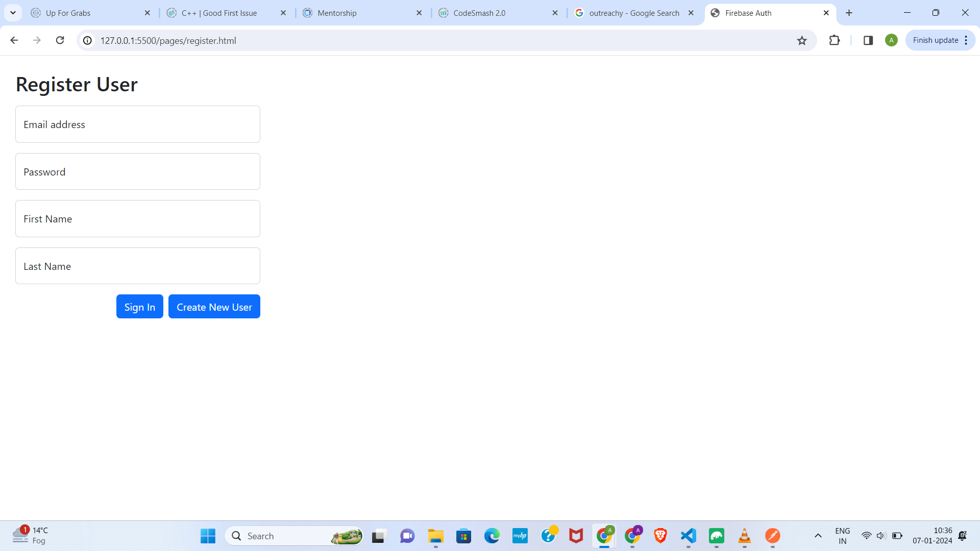Open Visual Studio Code from taskbar
This screenshot has height=551, width=980.
689,536
